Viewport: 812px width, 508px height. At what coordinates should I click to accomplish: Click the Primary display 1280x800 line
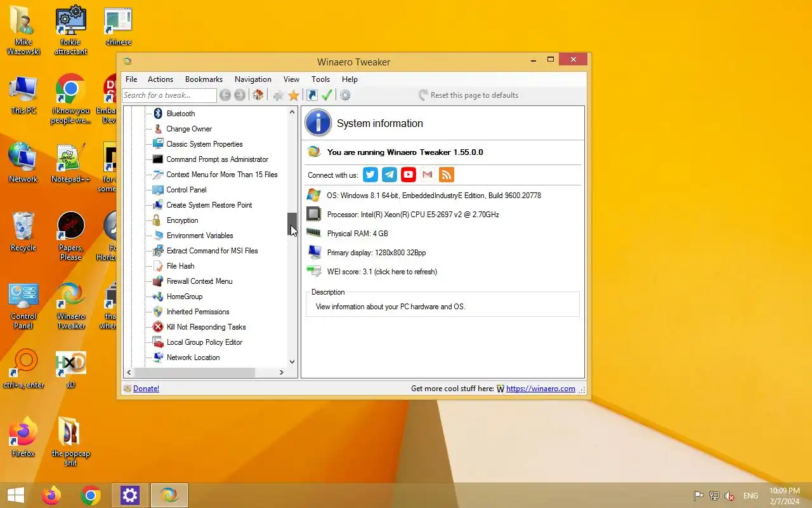[x=376, y=253]
